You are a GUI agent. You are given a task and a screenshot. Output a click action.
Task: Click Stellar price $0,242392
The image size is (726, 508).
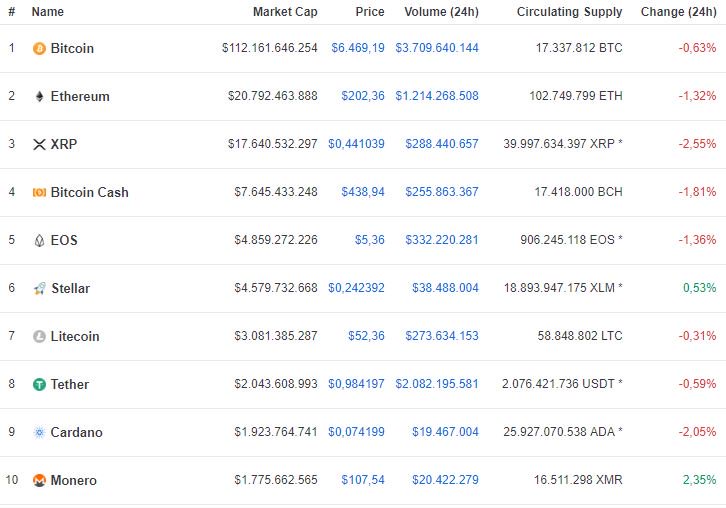coord(357,288)
